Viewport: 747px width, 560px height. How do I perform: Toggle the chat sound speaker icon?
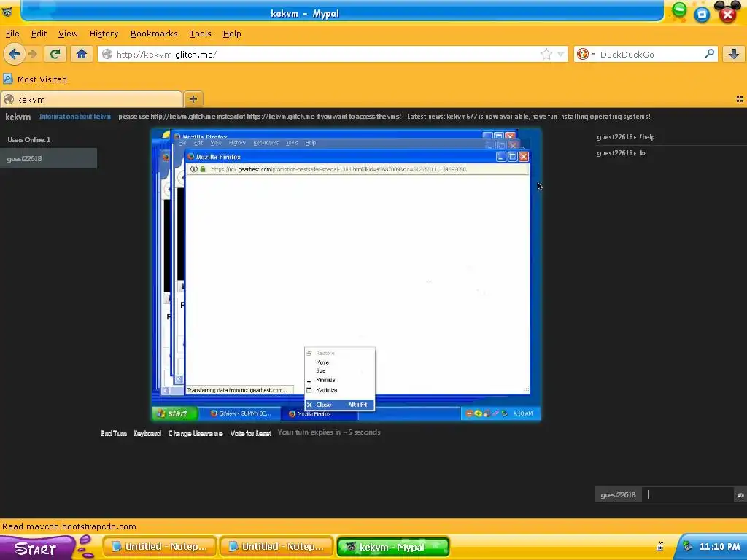point(740,495)
